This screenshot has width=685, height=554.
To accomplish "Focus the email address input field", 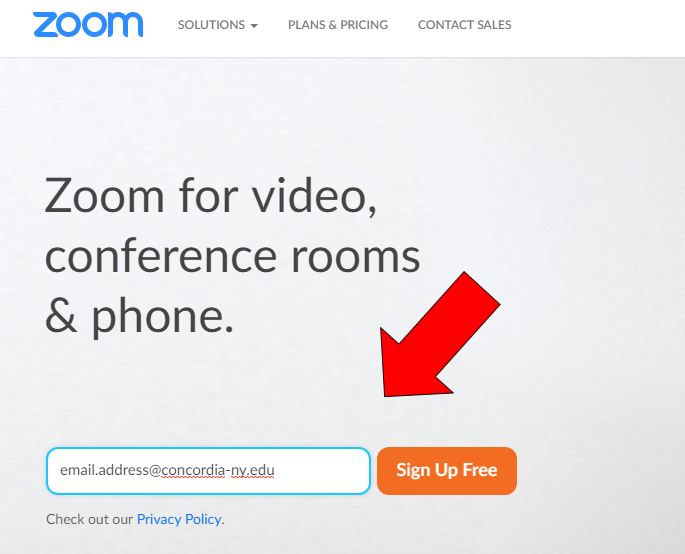I will (x=208, y=471).
